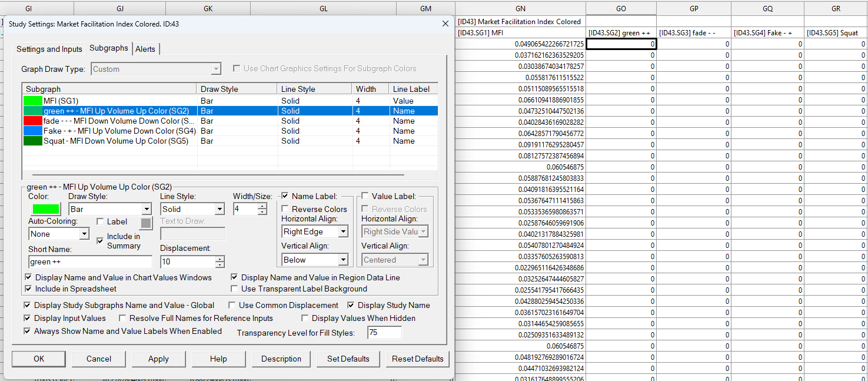Screen dimensions: 868x381
Task: Select the Squat MFI Down Volume Up row
Action: (111, 141)
